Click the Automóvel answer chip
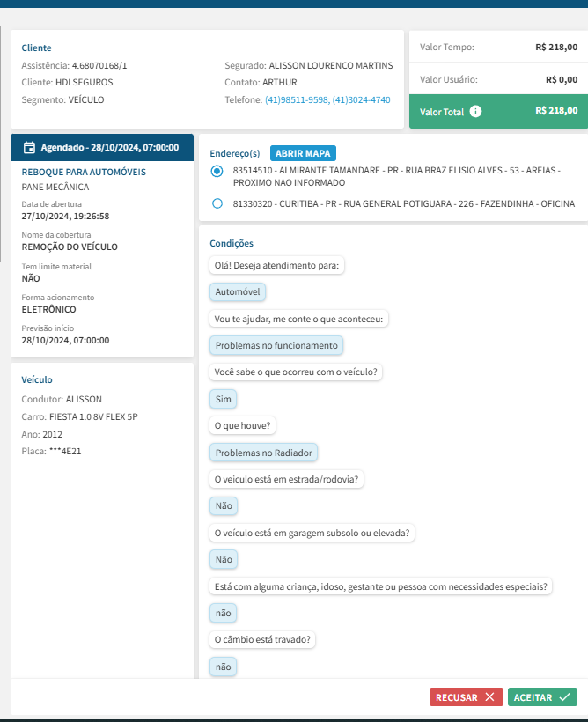The image size is (588, 722). pyautogui.click(x=239, y=291)
